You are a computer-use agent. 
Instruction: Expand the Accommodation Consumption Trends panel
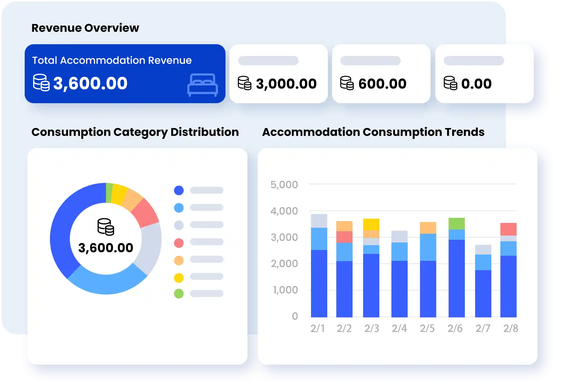click(373, 132)
